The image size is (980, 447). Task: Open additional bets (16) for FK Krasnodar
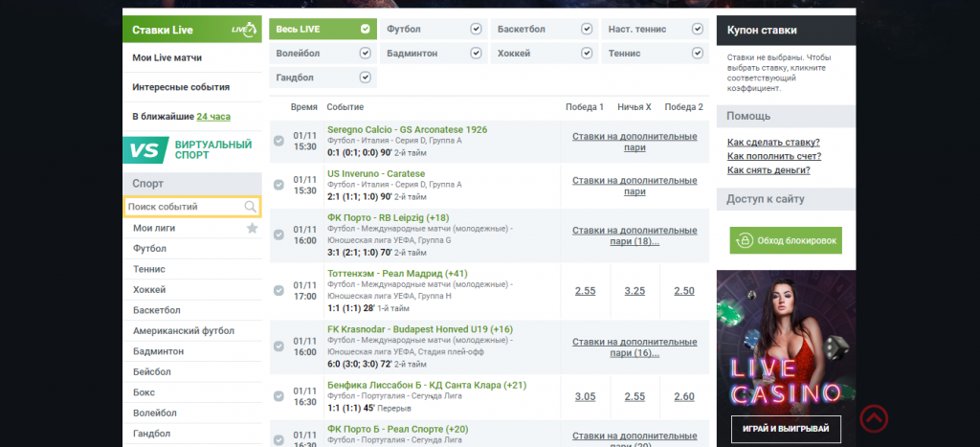click(x=635, y=347)
